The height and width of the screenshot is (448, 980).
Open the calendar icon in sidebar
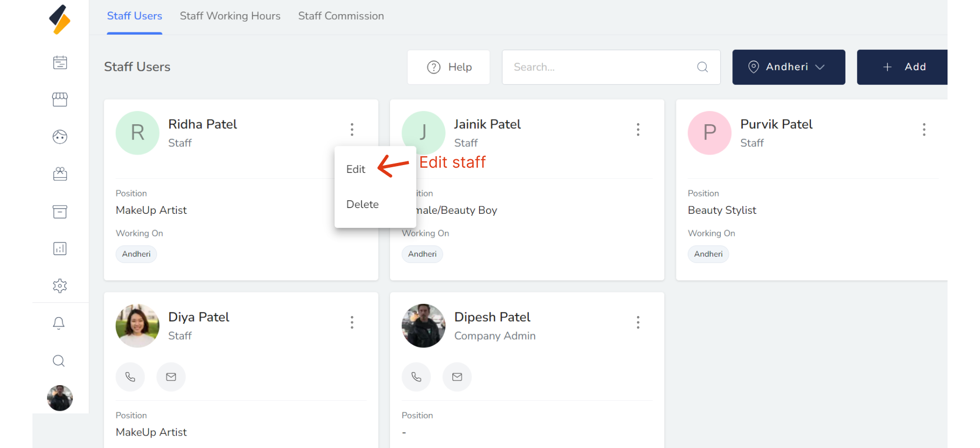click(60, 63)
